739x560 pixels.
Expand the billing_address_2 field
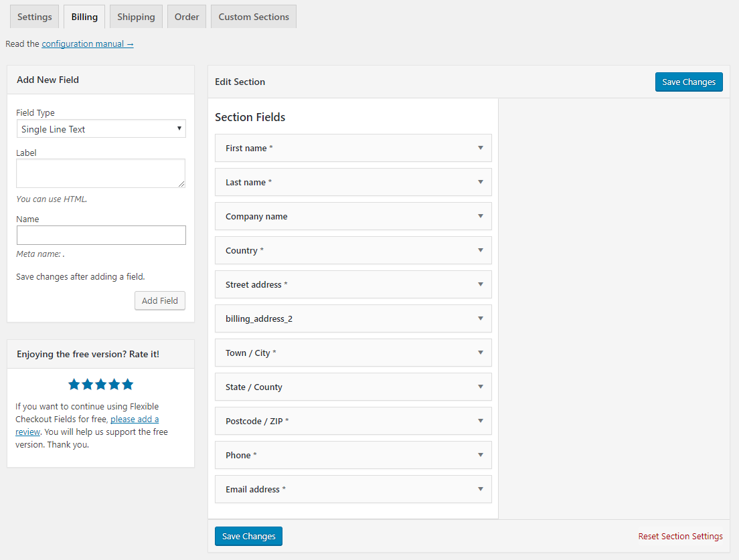tap(353, 318)
